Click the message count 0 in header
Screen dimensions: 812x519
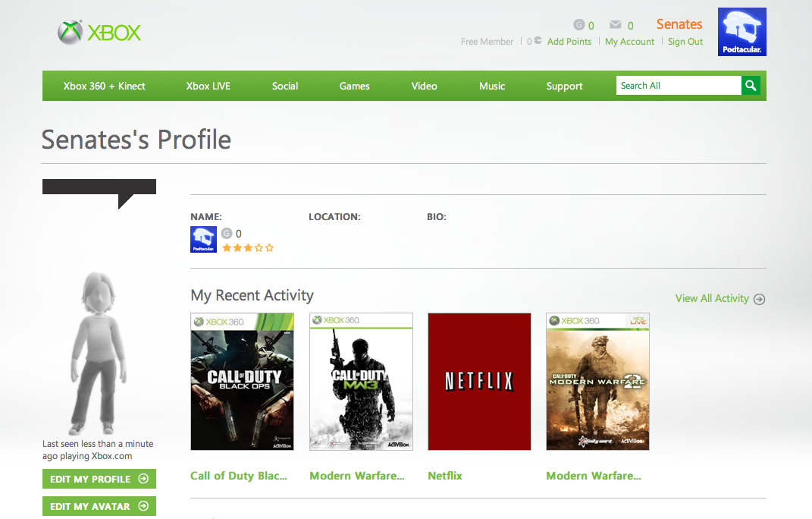click(630, 25)
